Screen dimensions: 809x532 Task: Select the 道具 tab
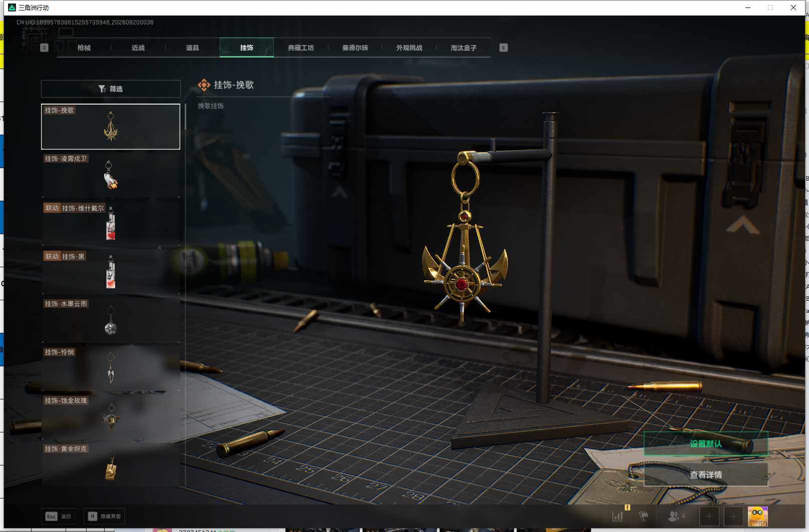192,48
